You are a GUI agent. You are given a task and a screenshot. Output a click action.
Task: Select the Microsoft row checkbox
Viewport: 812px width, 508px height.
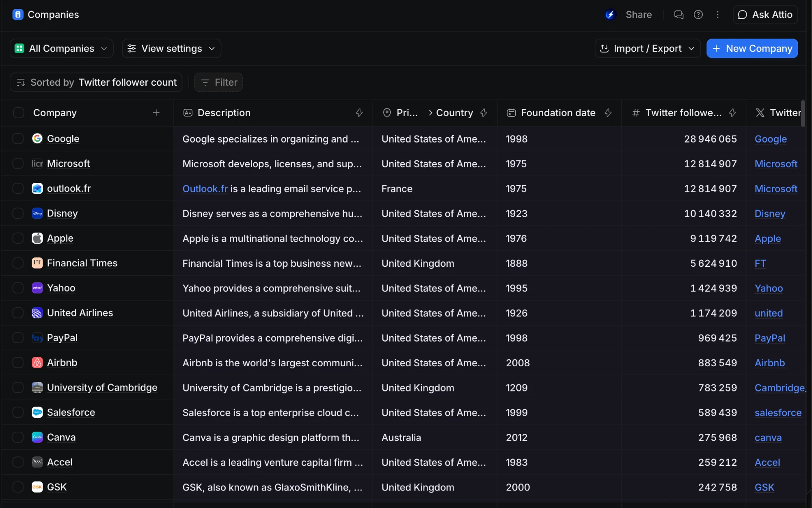[x=18, y=163]
